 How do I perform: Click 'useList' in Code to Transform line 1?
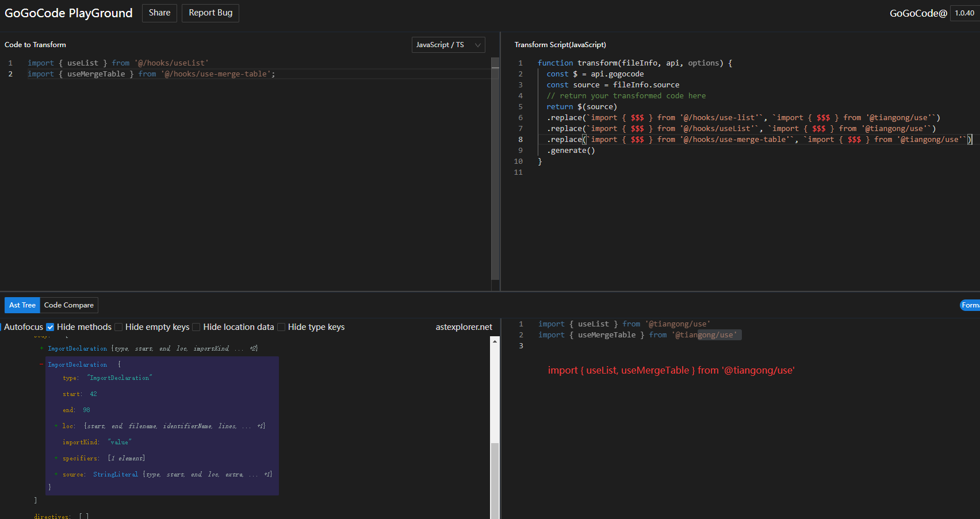coord(83,63)
